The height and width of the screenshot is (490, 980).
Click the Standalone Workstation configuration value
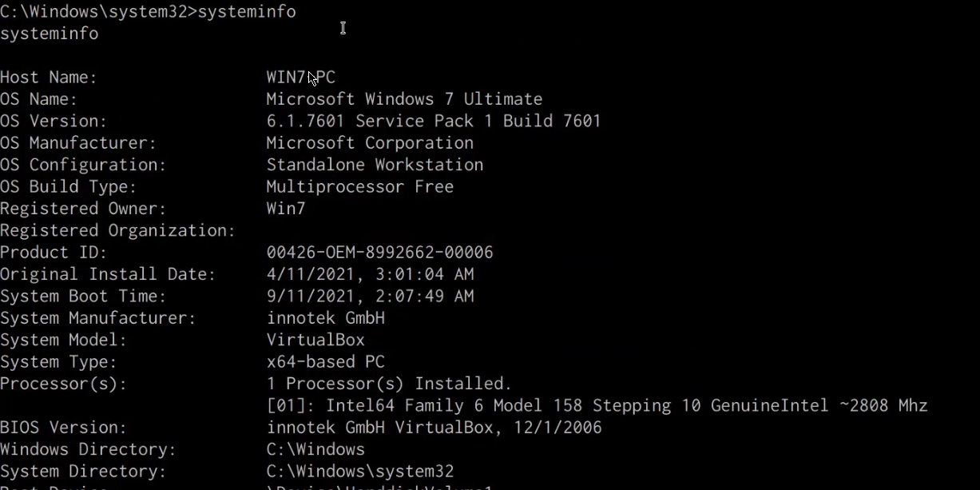tap(374, 165)
